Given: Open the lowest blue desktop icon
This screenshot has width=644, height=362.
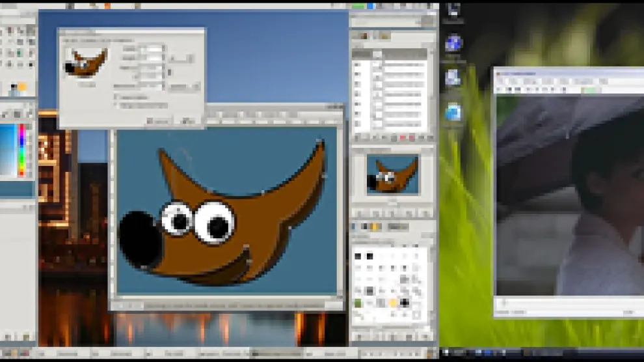Looking at the screenshot, I should (x=453, y=112).
